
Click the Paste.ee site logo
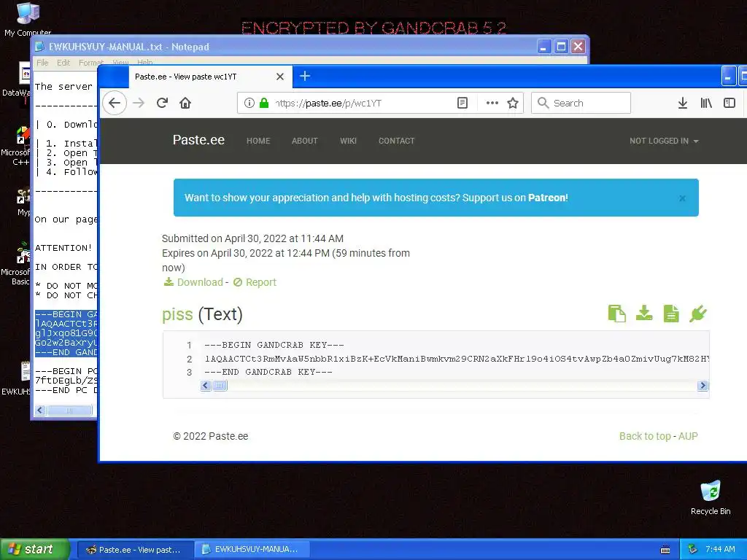click(198, 140)
